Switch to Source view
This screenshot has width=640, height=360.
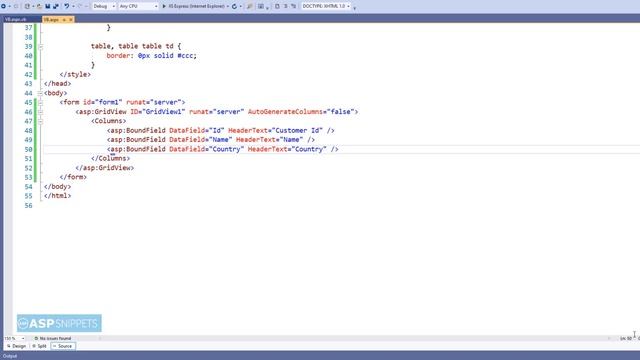pyautogui.click(x=63, y=346)
